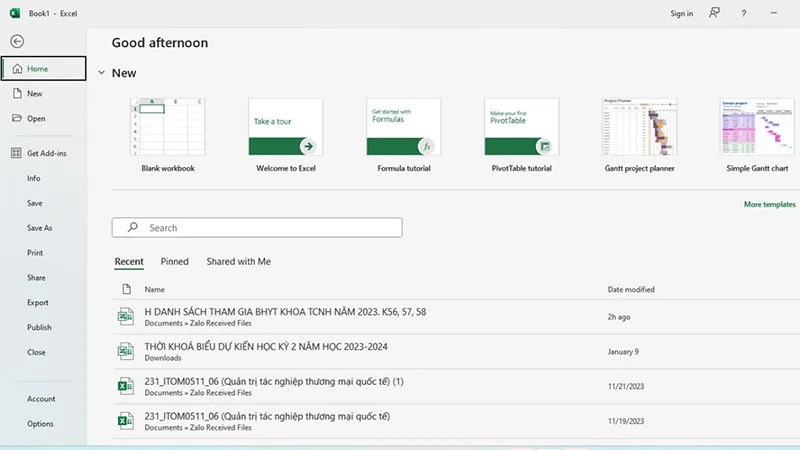Choose Save As in the sidebar
This screenshot has height=450, width=800.
click(x=40, y=228)
